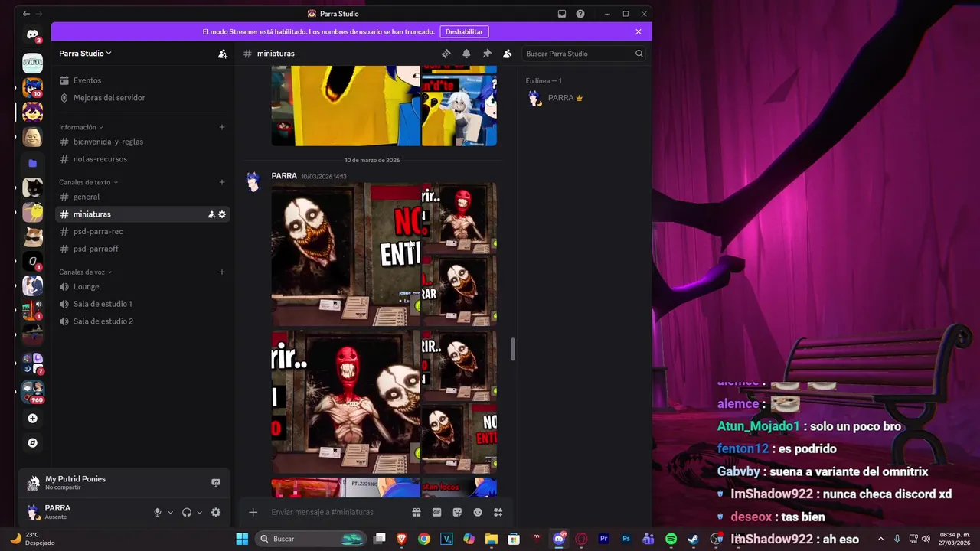Open the sticker picker icon
The image size is (980, 551).
point(457,512)
